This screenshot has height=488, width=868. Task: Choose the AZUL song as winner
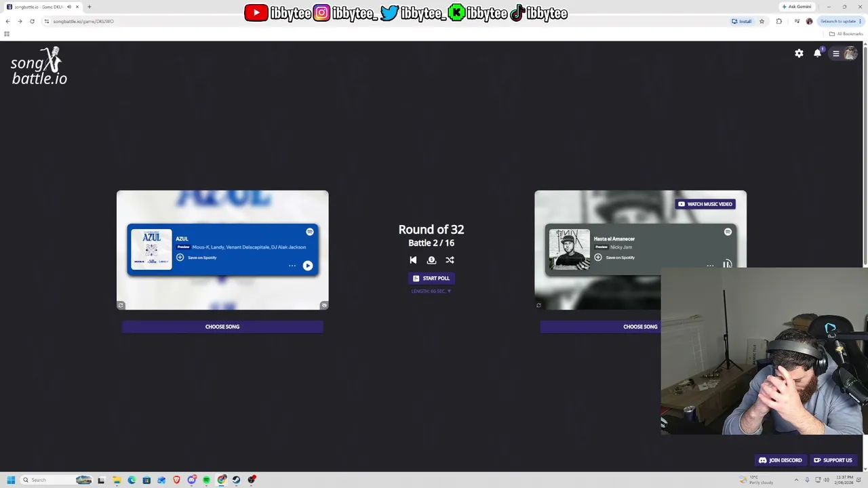pyautogui.click(x=222, y=327)
